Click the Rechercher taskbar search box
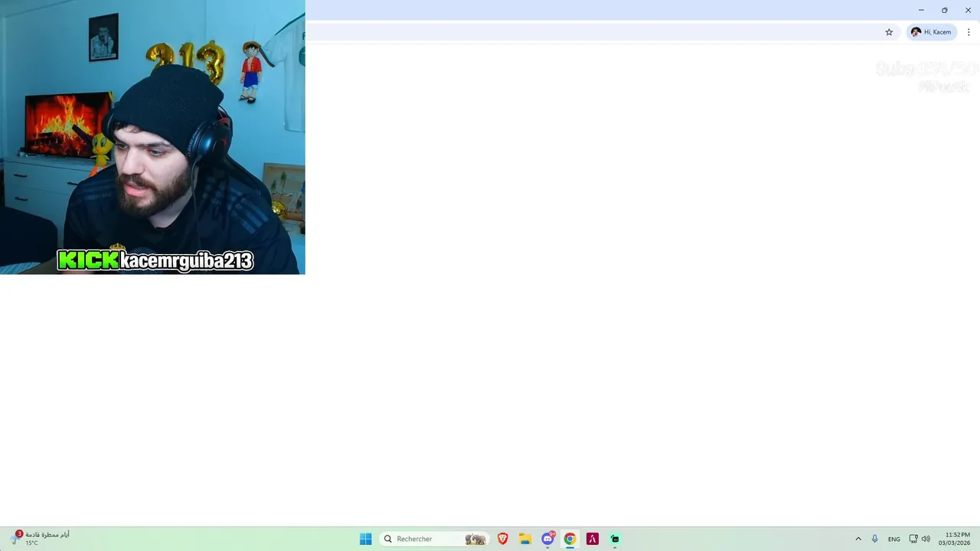This screenshot has height=551, width=980. tap(435, 539)
